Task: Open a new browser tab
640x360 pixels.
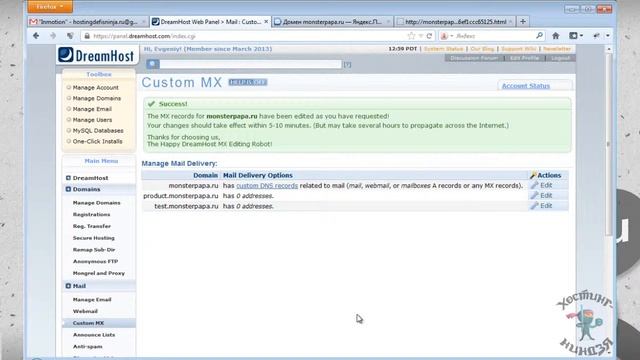Action: (x=523, y=22)
